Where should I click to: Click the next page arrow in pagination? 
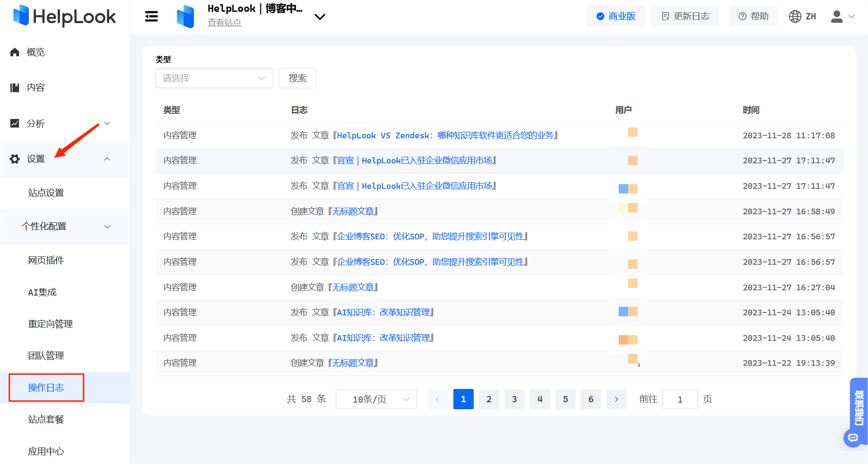616,399
